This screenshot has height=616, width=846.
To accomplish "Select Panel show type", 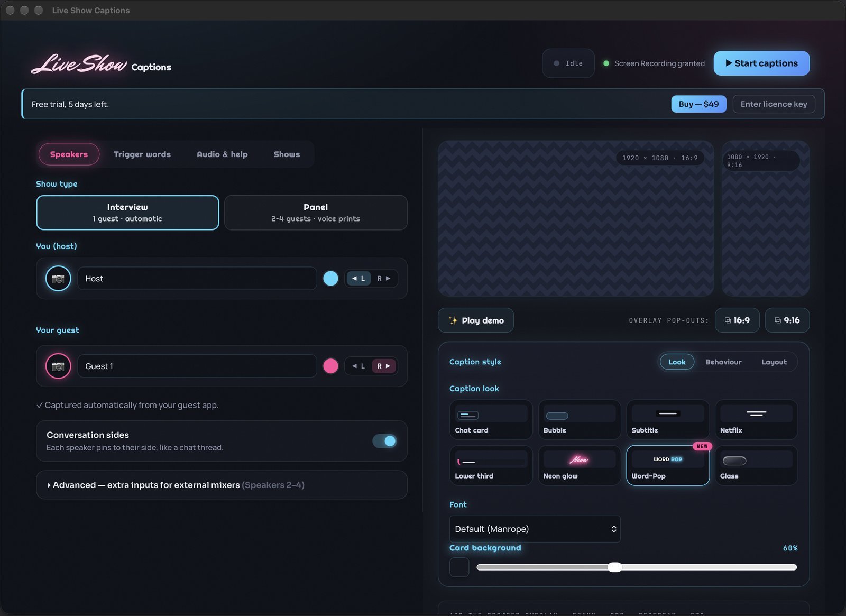I will pyautogui.click(x=316, y=213).
